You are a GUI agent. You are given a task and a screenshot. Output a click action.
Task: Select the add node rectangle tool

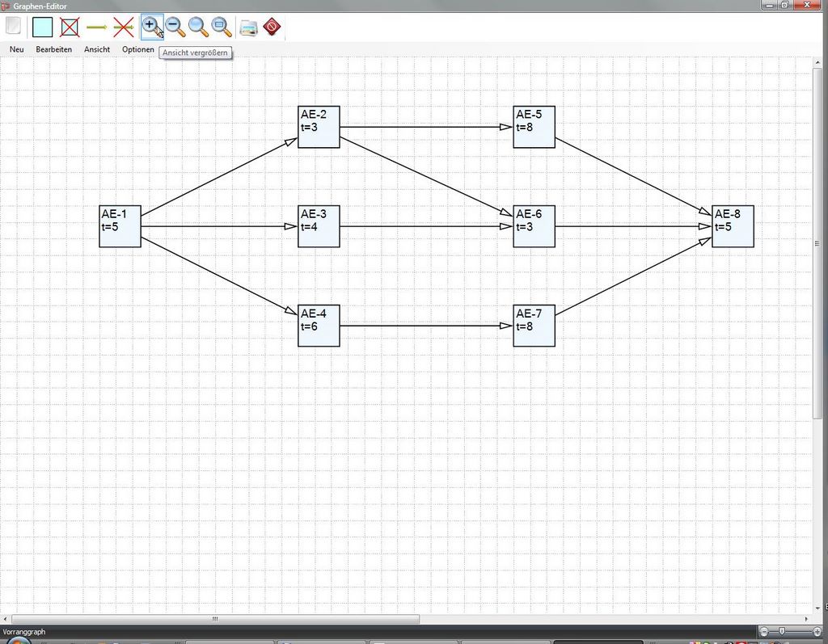click(42, 27)
